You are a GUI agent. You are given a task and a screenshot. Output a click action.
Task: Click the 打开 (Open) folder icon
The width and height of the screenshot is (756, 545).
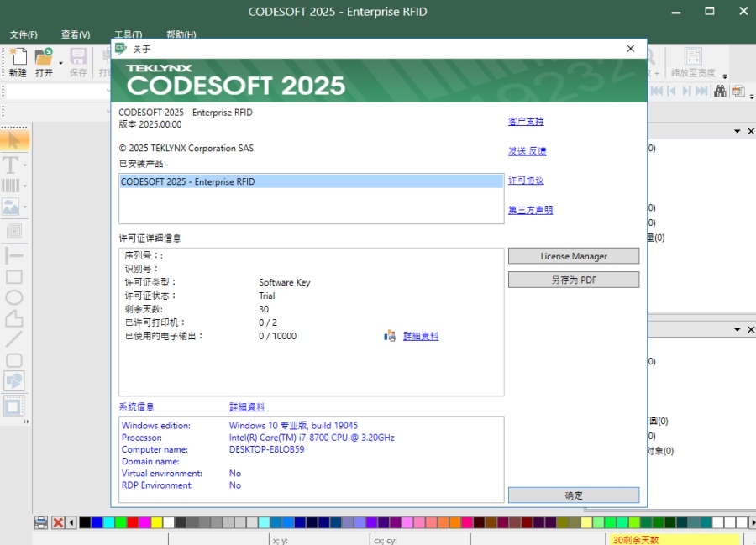(44, 57)
